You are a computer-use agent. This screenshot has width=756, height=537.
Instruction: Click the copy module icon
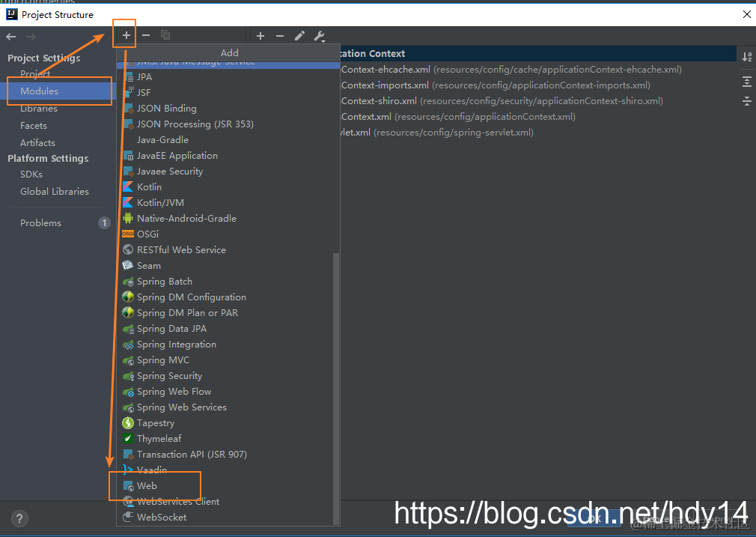pyautogui.click(x=165, y=35)
